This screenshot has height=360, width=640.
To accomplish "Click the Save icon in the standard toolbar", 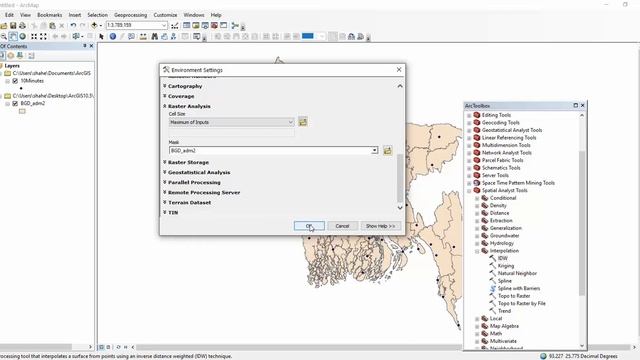I will pos(13,26).
